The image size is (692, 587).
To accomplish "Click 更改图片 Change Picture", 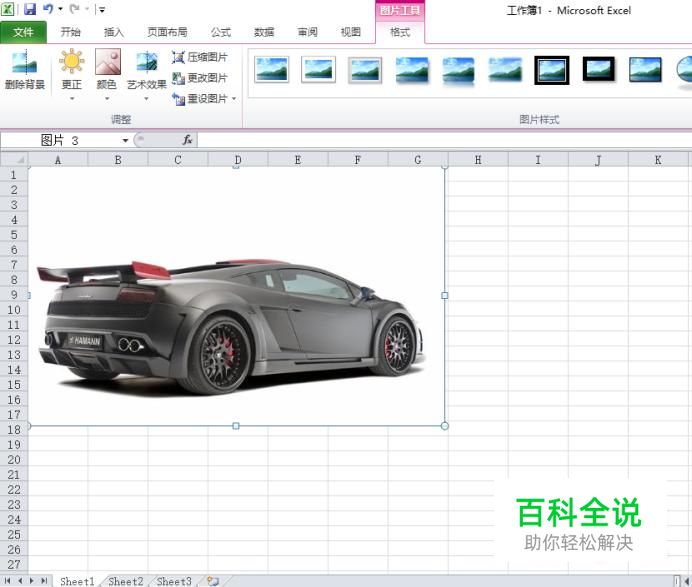I will tap(200, 78).
